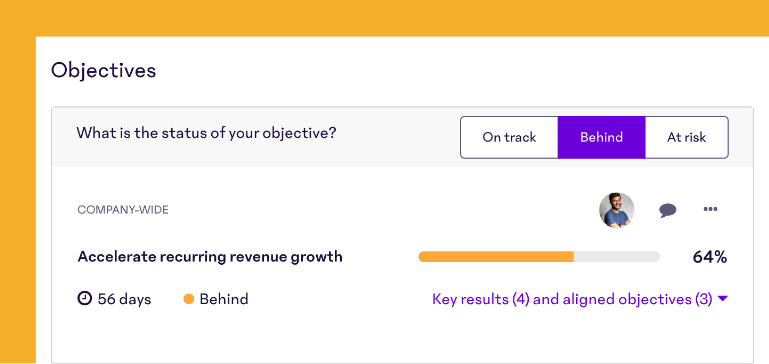Expand key results and aligned objectives arrow
Viewport: 769px width, 364px height.
[x=722, y=299]
